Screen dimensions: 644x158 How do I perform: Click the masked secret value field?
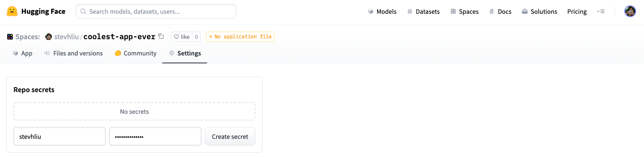(x=155, y=136)
